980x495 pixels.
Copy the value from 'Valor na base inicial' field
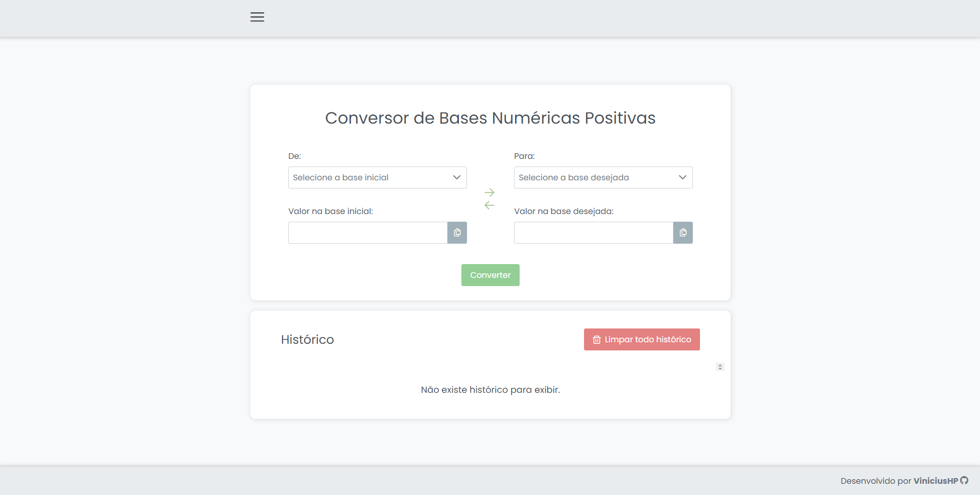point(457,232)
